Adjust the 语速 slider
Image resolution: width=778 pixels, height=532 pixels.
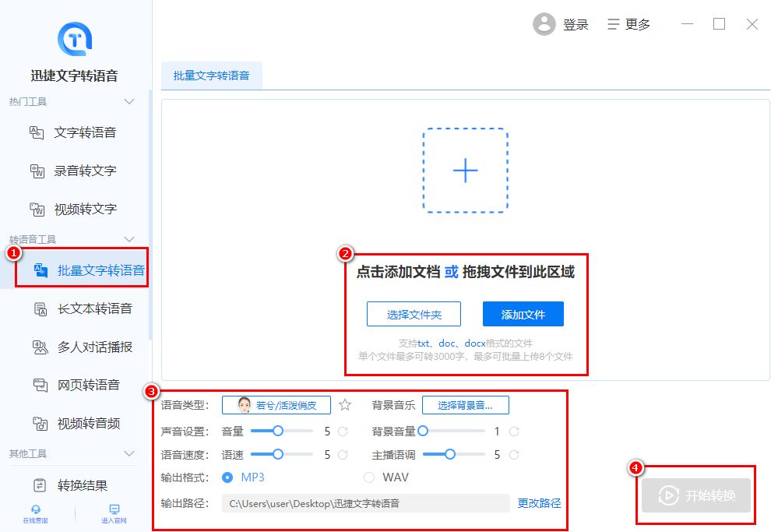(282, 454)
